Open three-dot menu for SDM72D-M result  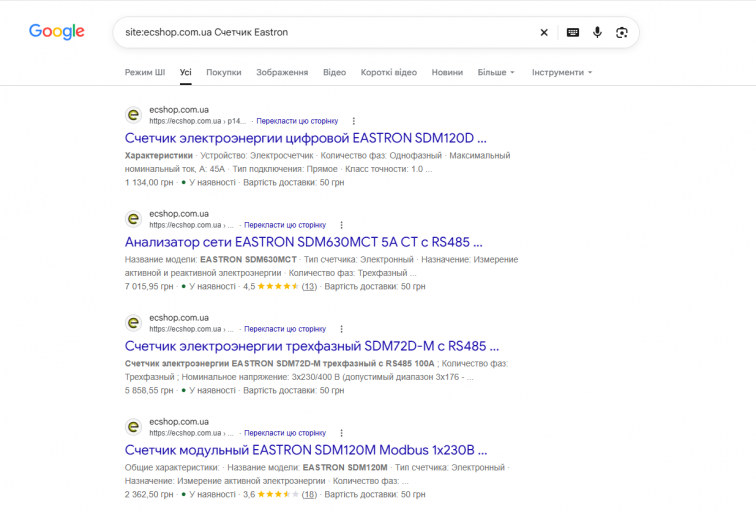(341, 329)
